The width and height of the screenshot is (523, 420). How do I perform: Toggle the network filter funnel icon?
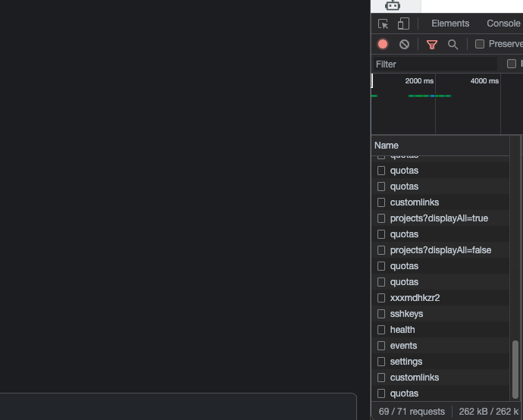pyautogui.click(x=431, y=45)
